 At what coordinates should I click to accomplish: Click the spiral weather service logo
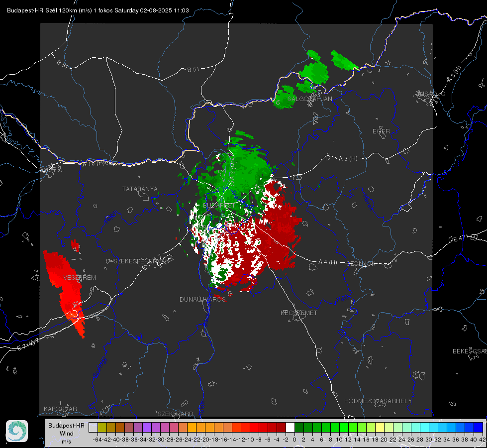[x=17, y=431]
